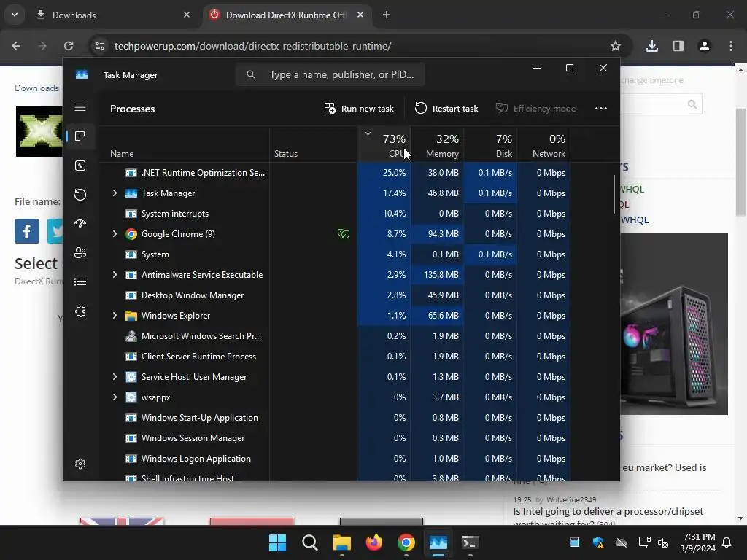The image size is (747, 560).
Task: Open a new browser tab
Action: tap(387, 15)
